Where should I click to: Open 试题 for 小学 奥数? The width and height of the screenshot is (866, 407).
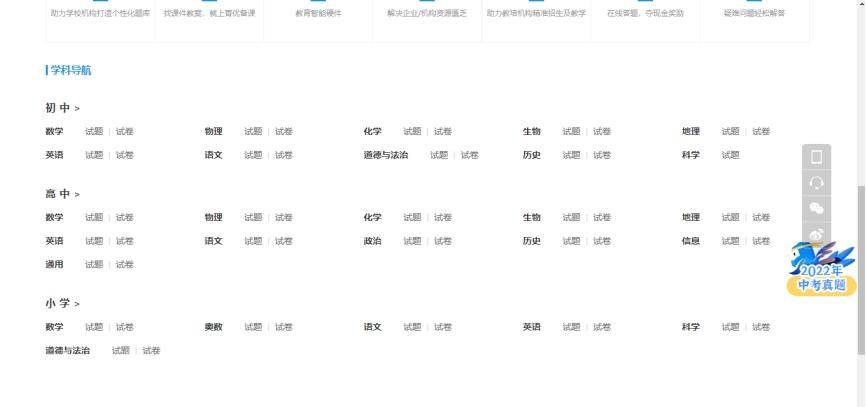click(x=254, y=327)
